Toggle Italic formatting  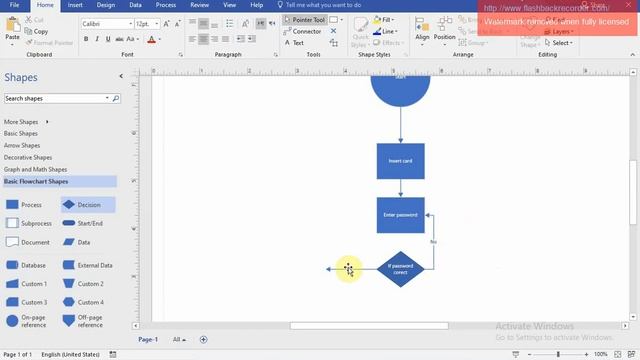click(97, 39)
